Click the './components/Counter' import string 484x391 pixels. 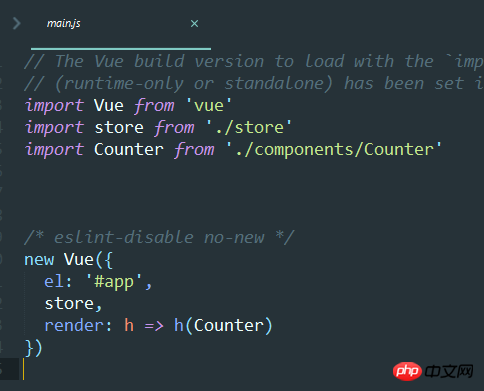coord(334,149)
